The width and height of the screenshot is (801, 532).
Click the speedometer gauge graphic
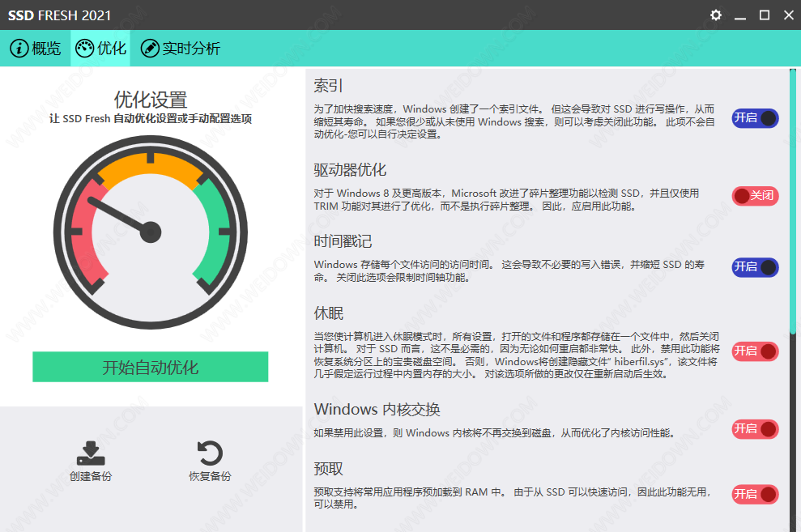click(x=150, y=232)
